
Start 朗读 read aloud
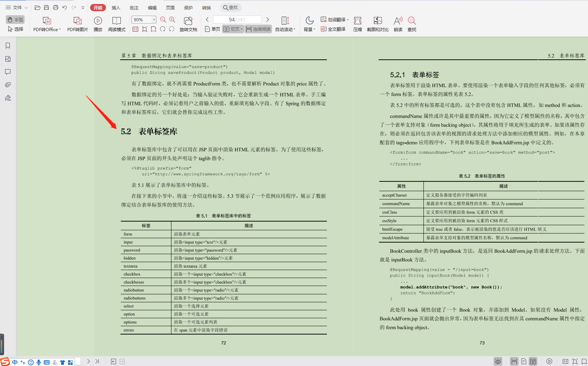398,24
